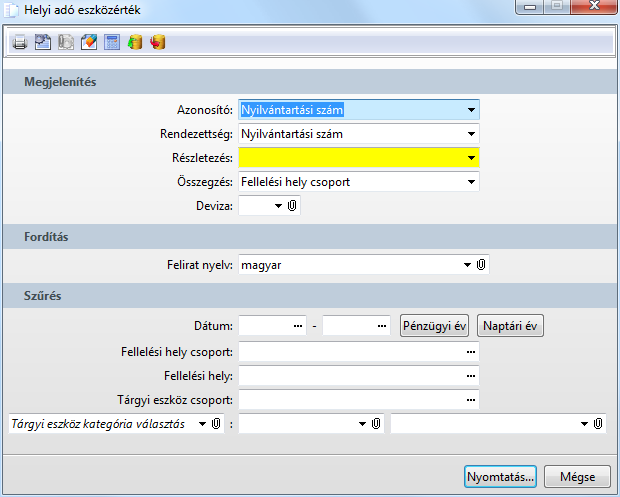620x497 pixels.
Task: Click the paperclip icon beside Felirat nyelv
Action: [481, 265]
